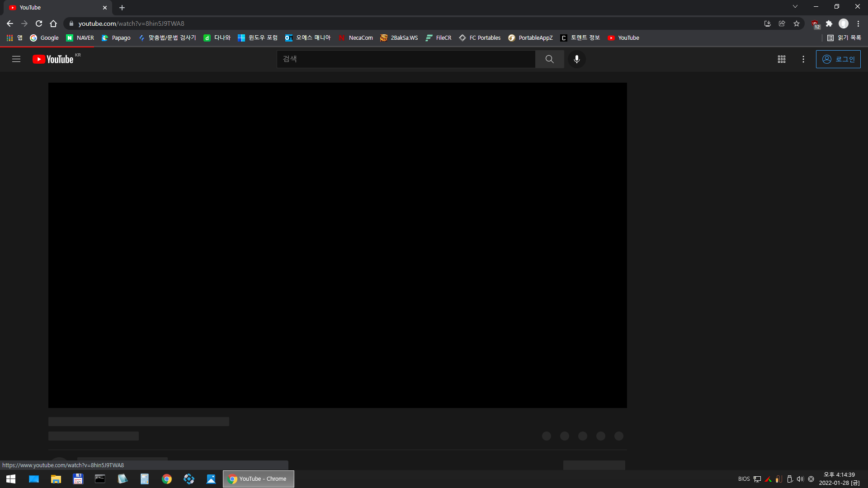Screen dimensions: 868x488
Task: Click the BIOS tray label
Action: point(744,479)
